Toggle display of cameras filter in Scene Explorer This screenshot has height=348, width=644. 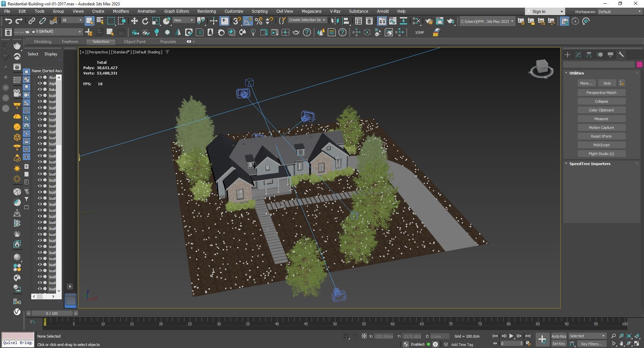pos(26,95)
